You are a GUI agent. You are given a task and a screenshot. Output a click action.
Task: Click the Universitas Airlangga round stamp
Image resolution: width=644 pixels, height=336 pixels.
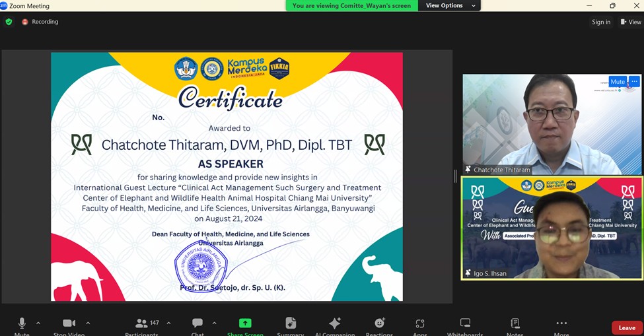pos(201,266)
